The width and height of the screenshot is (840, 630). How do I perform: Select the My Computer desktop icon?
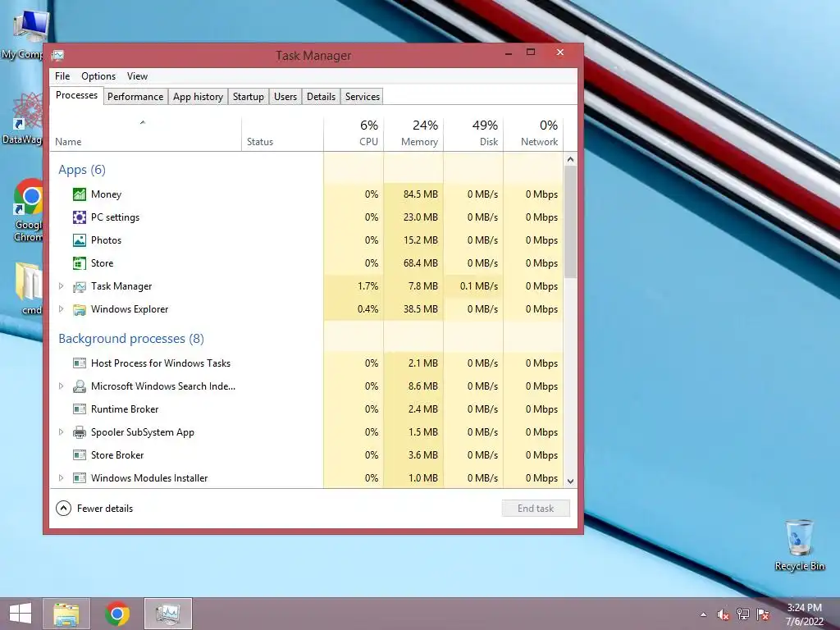(x=24, y=34)
